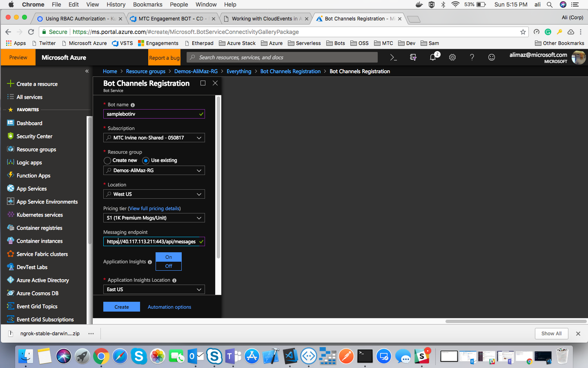This screenshot has height=368, width=588.
Task: Open the History menu in menu bar
Action: point(116,4)
